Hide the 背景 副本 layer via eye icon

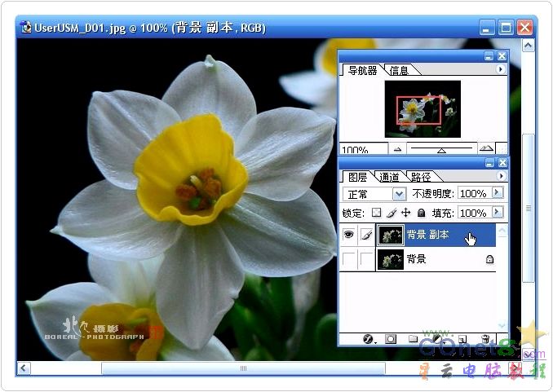348,236
